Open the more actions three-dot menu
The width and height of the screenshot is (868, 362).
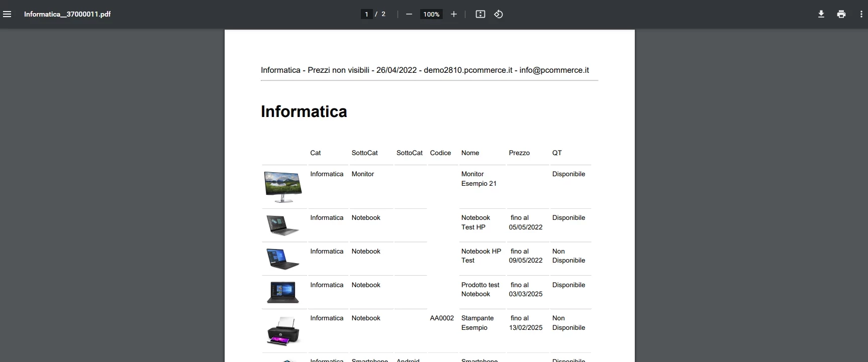coord(861,14)
